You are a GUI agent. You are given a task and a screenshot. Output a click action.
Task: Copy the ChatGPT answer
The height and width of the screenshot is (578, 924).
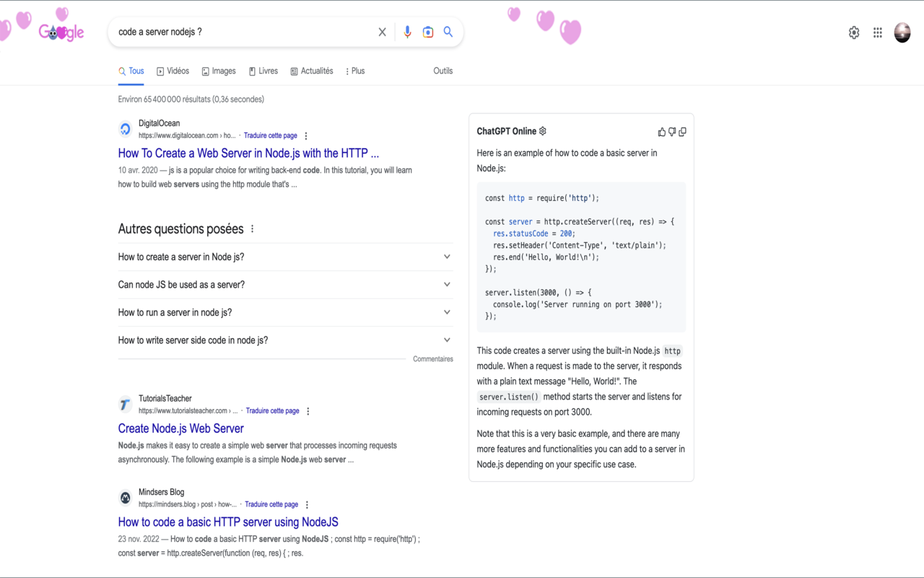(x=682, y=131)
